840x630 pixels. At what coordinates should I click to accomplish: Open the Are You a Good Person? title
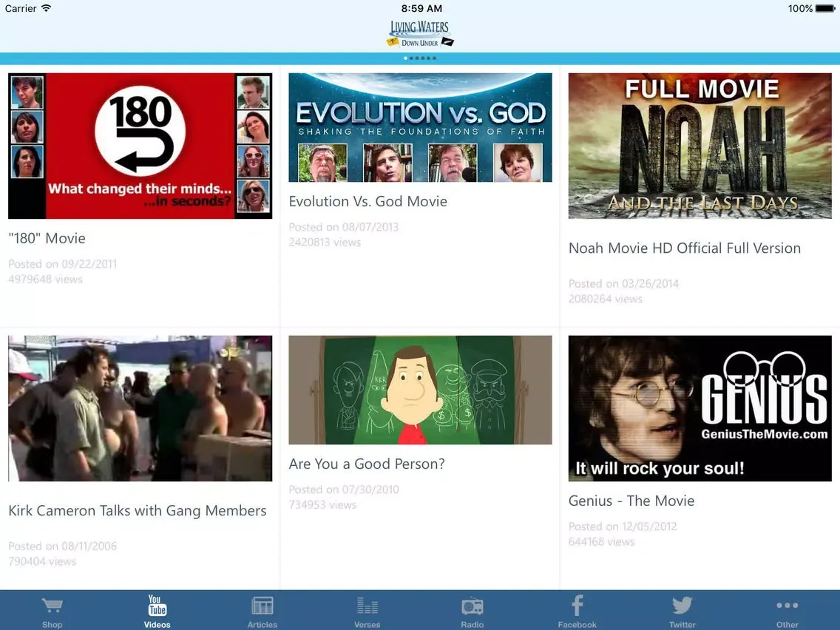point(367,464)
